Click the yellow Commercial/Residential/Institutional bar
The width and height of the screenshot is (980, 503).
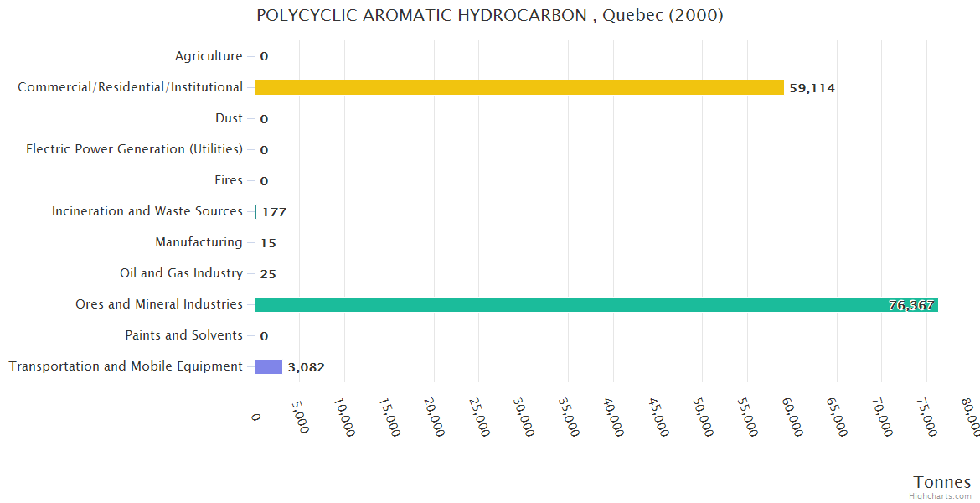click(x=519, y=87)
